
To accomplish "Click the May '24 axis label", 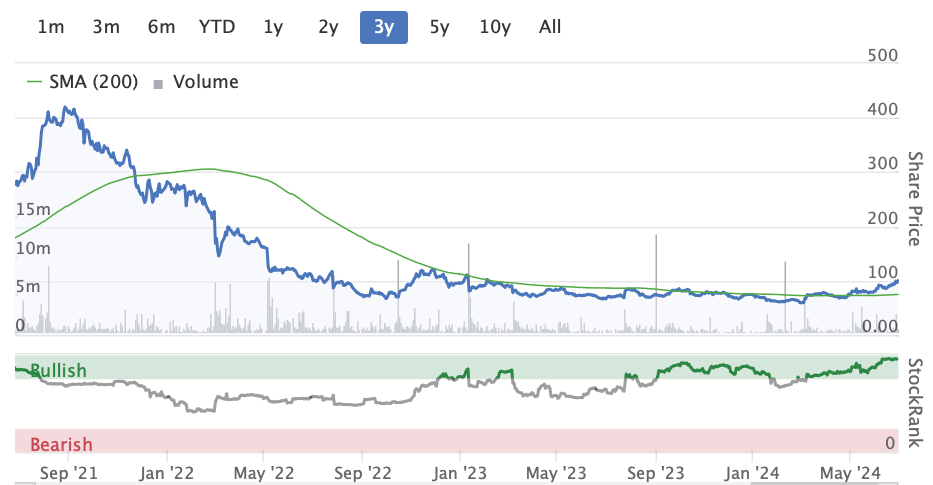I will tap(850, 473).
